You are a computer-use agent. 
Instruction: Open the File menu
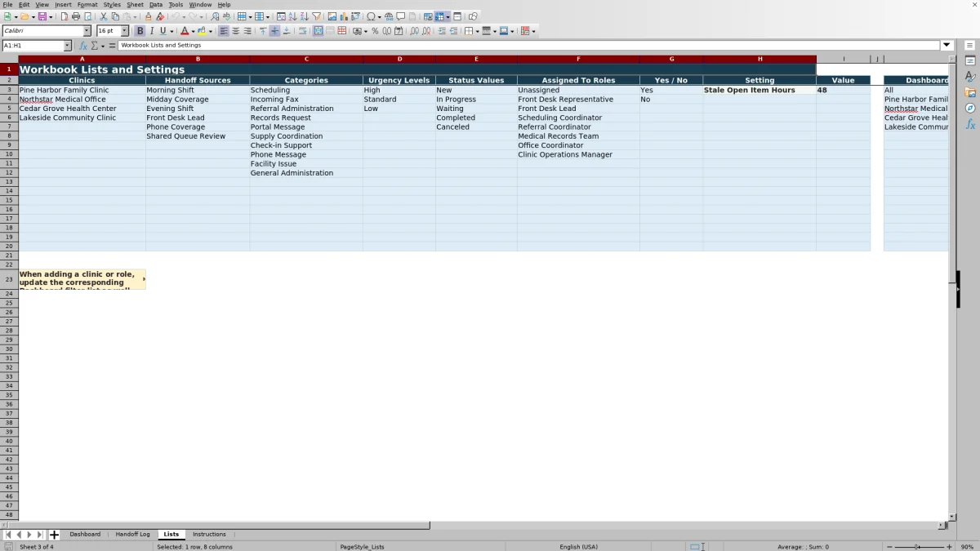pyautogui.click(x=7, y=5)
